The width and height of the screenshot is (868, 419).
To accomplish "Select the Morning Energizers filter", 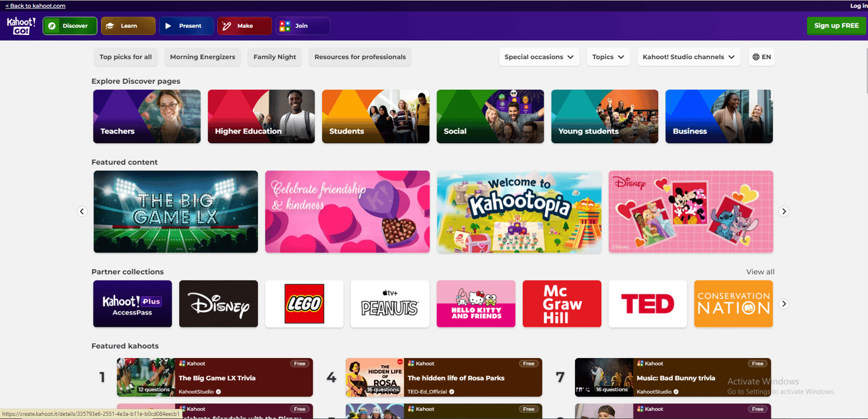I will [203, 57].
